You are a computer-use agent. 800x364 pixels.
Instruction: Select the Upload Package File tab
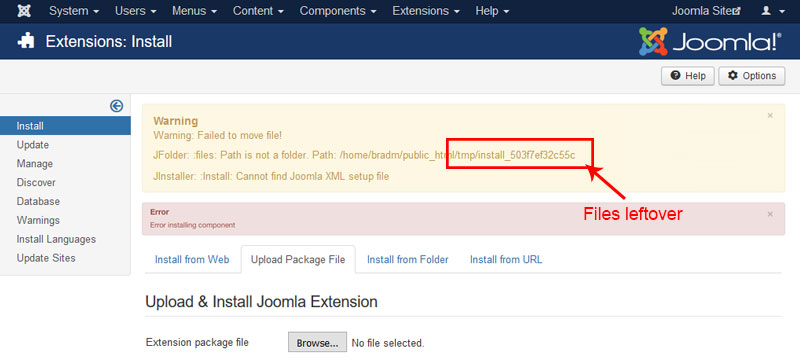[x=298, y=260]
